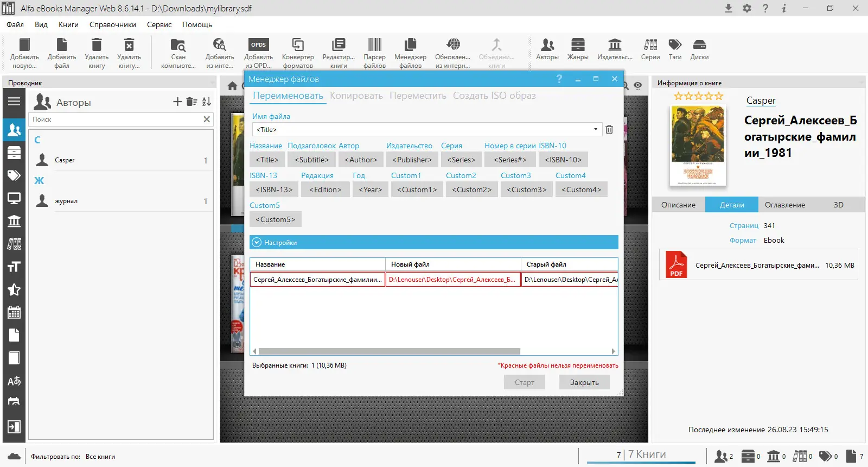The image size is (868, 467).
Task: Insert the <ISBN-13> tag button
Action: click(x=274, y=190)
